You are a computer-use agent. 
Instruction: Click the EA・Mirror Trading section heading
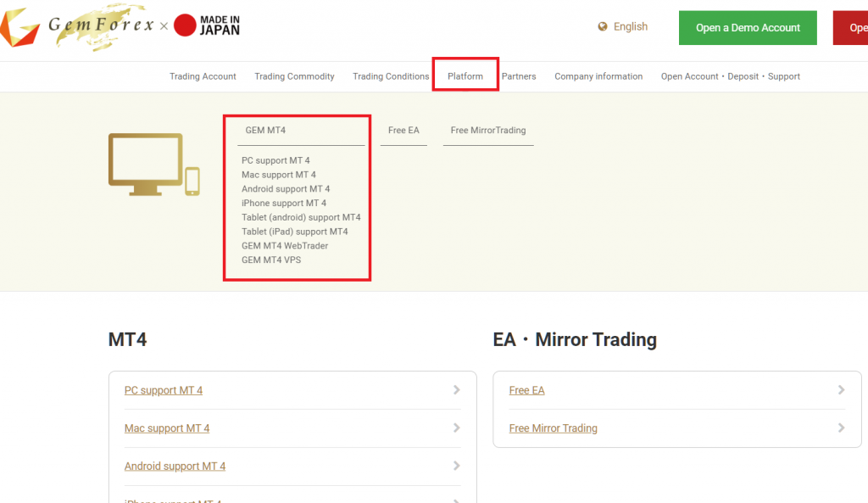pos(575,339)
